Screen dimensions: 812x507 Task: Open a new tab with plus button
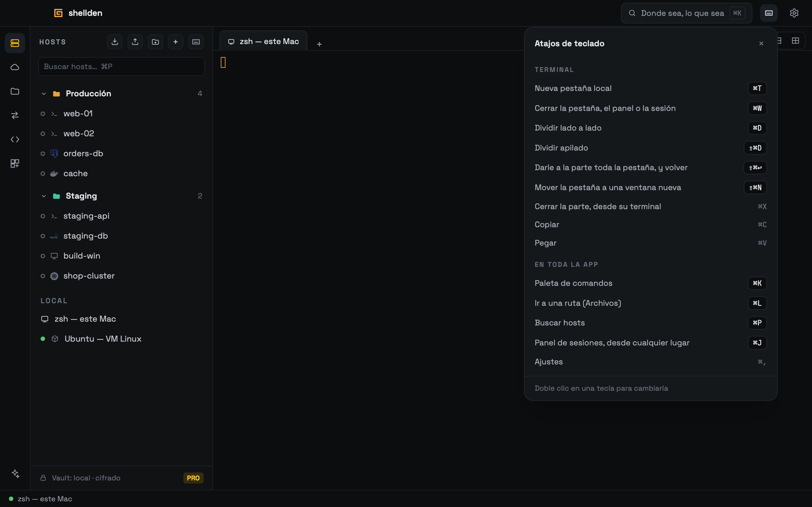tap(319, 44)
